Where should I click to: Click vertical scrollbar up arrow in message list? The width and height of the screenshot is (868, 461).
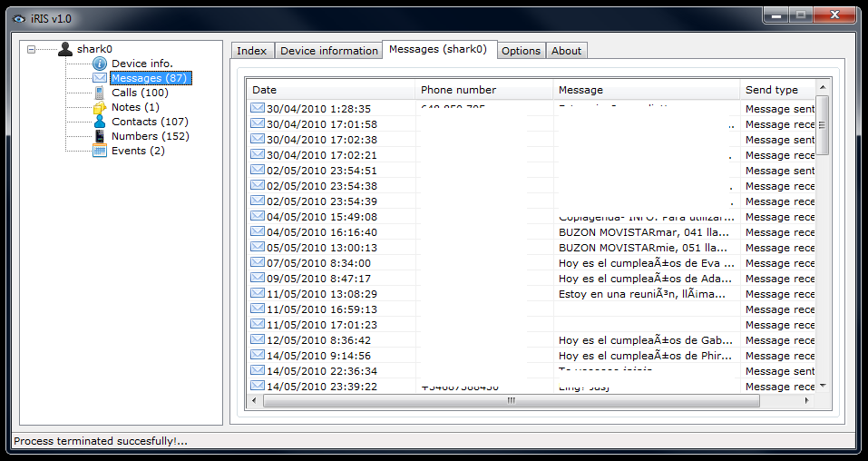tap(823, 87)
